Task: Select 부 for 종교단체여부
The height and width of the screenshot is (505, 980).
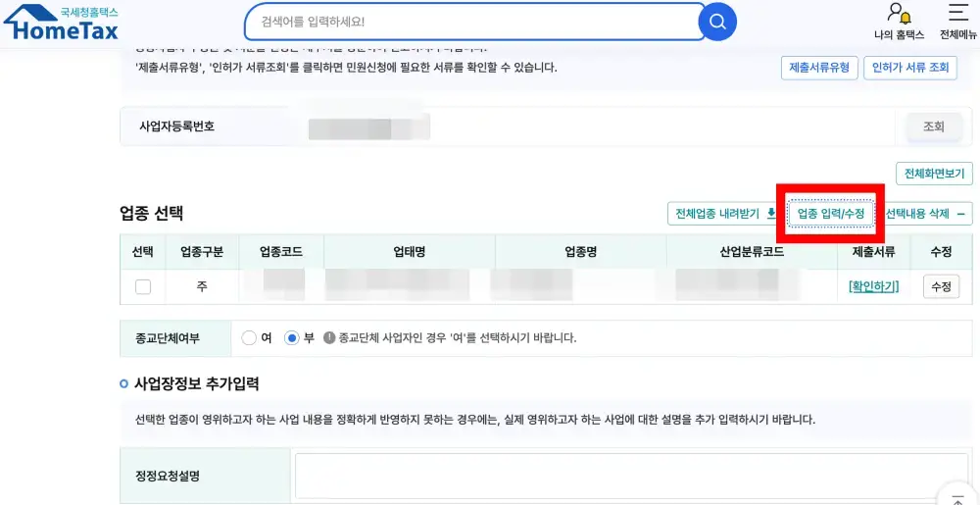Action: [x=291, y=338]
